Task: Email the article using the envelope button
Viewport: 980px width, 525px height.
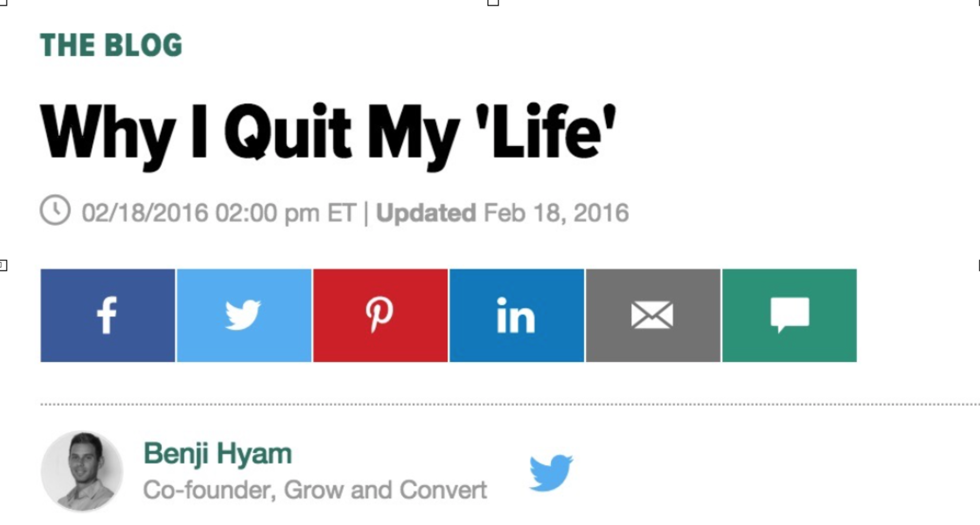Action: (653, 315)
